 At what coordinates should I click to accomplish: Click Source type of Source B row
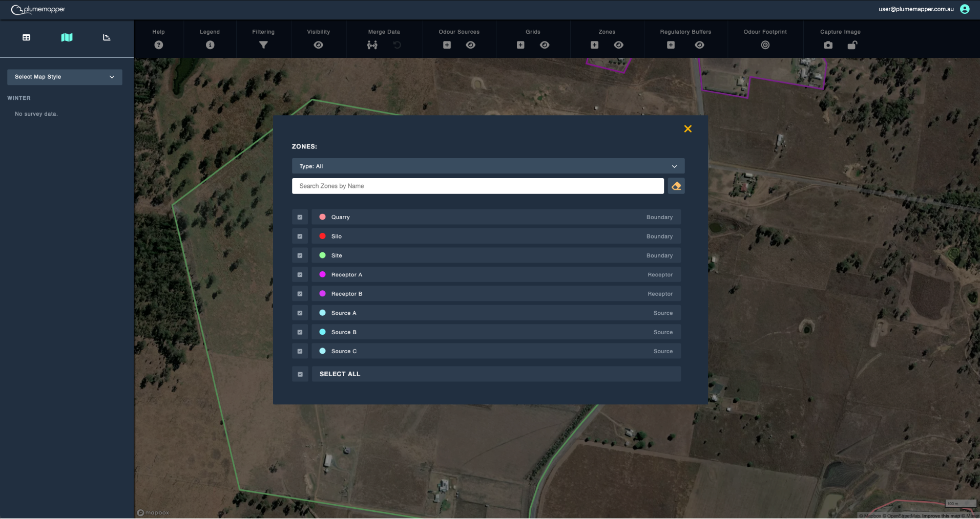[663, 332]
